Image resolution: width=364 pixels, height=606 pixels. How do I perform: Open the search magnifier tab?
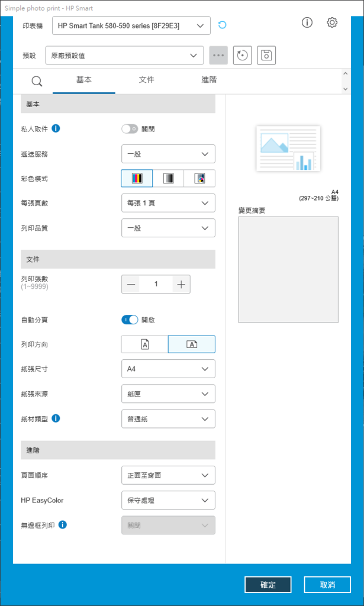pyautogui.click(x=37, y=80)
